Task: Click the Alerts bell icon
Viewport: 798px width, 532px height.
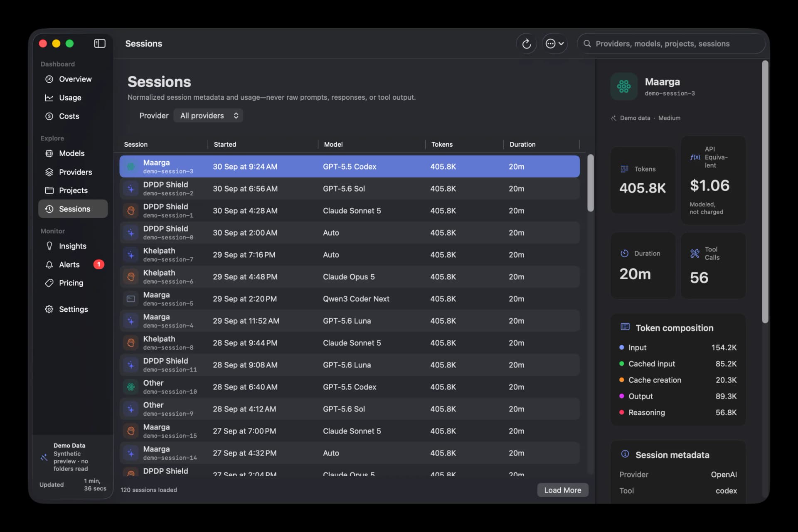Action: 49,265
